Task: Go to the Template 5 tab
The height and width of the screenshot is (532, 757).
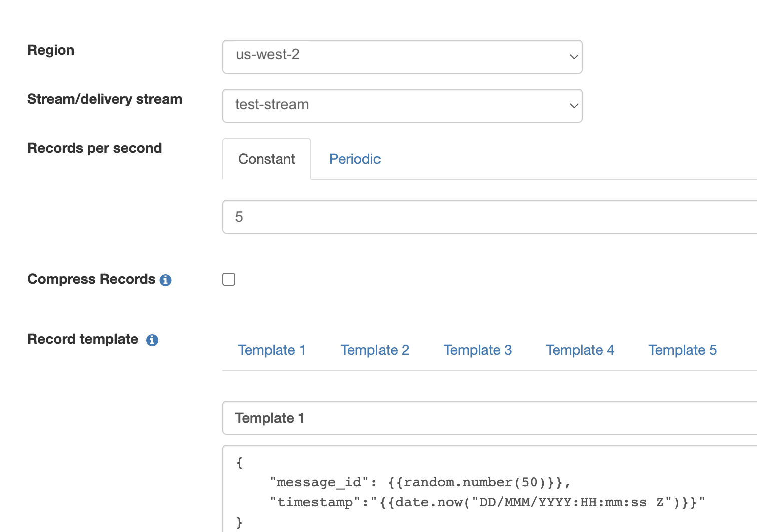Action: tap(683, 350)
